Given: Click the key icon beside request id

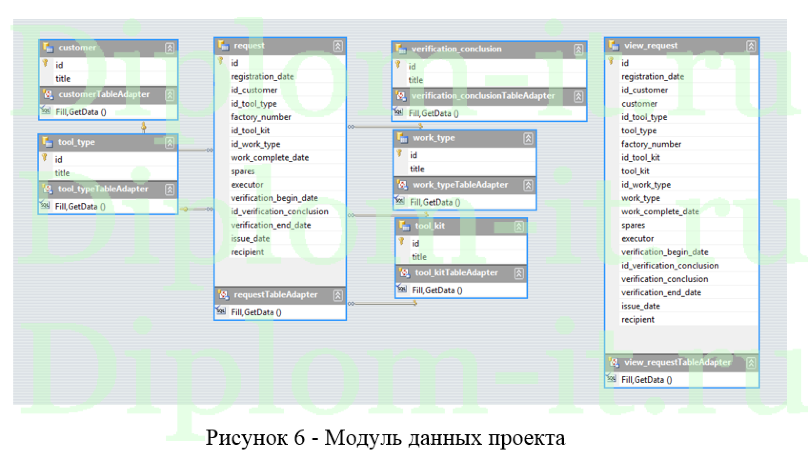Looking at the screenshot, I should [221, 62].
